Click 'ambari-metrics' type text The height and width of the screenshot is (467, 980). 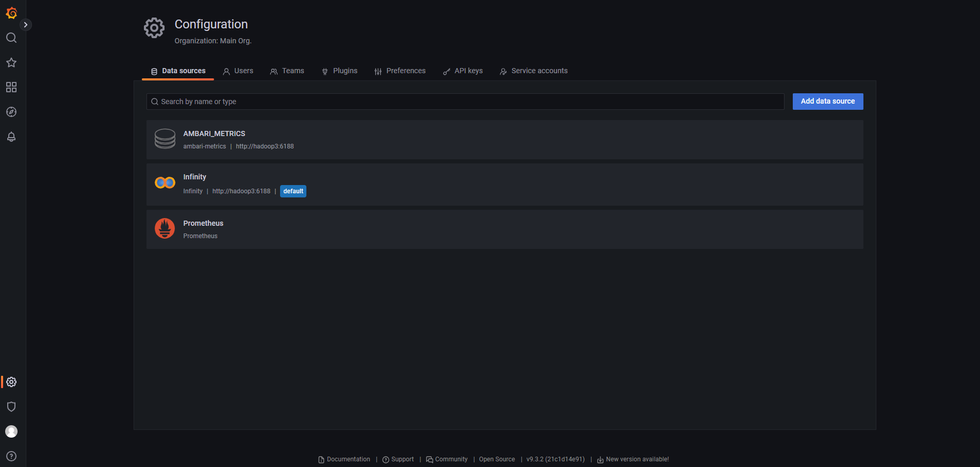[x=205, y=146]
